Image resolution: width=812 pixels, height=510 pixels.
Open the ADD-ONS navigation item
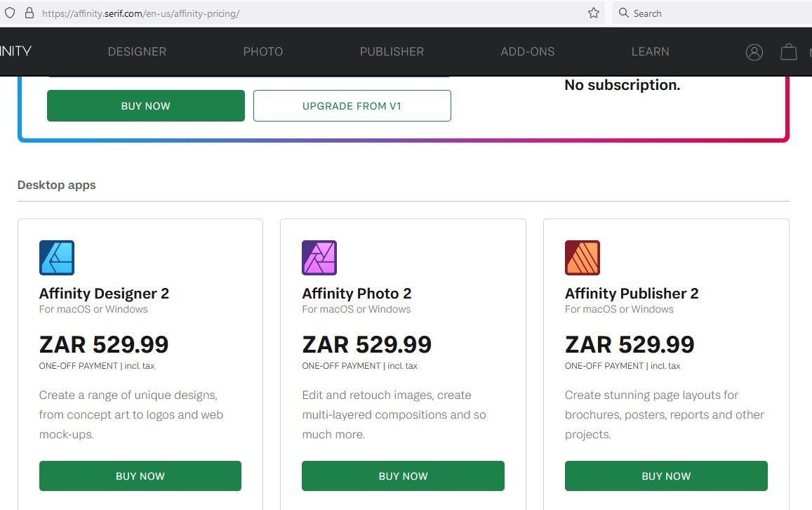pos(528,51)
